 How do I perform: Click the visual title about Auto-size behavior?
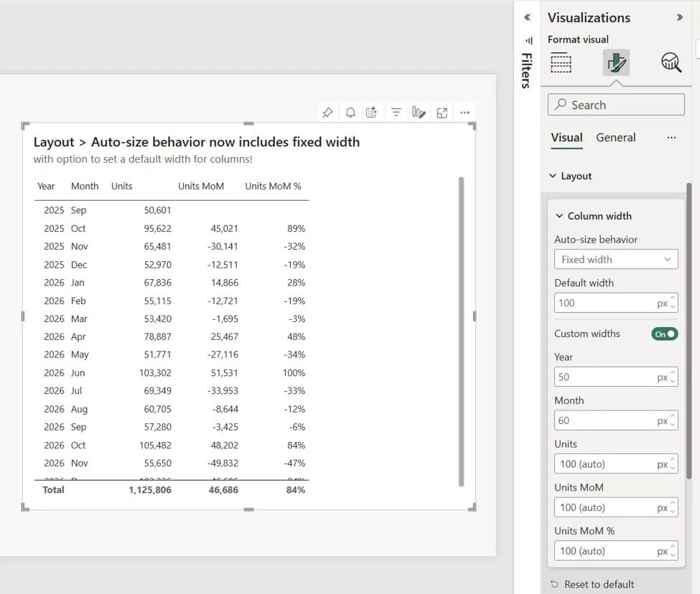[x=197, y=142]
